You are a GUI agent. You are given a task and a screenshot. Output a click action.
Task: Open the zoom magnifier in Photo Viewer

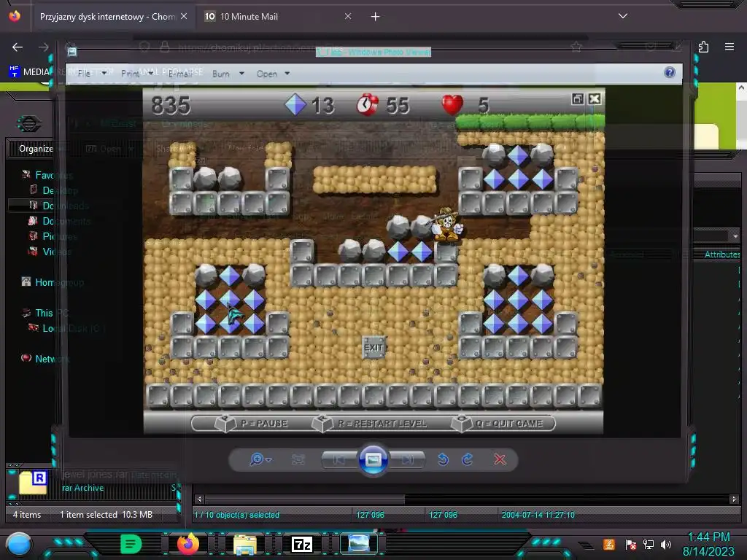point(256,459)
